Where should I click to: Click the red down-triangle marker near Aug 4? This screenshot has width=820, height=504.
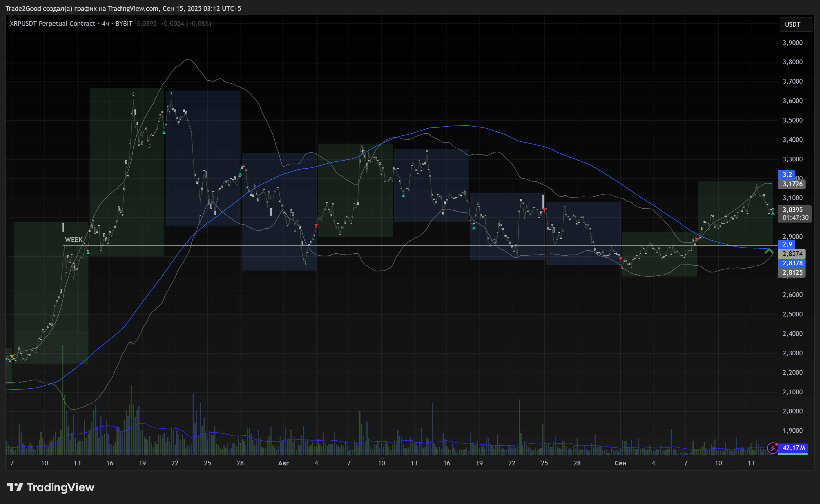coord(316,226)
